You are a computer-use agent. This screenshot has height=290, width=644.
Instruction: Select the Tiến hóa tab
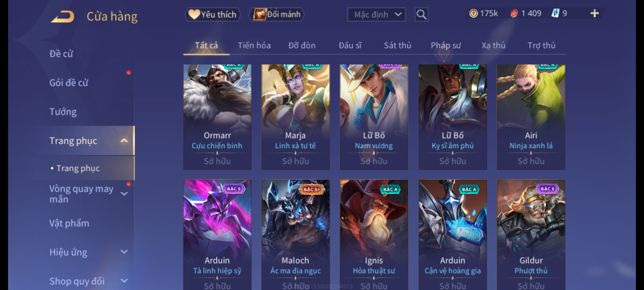pyautogui.click(x=254, y=45)
